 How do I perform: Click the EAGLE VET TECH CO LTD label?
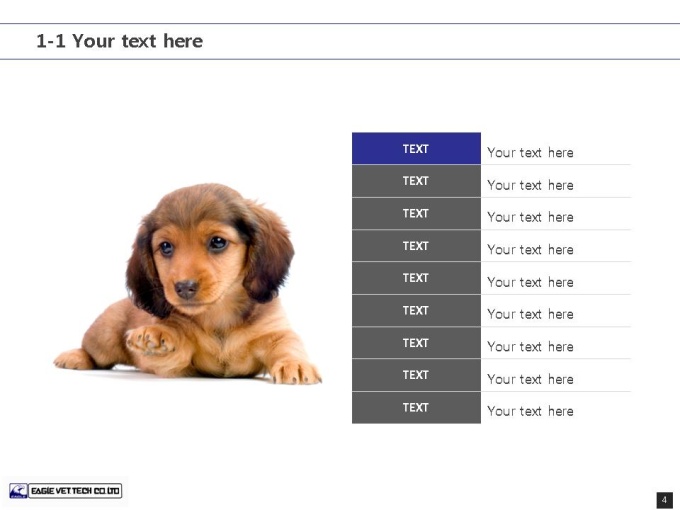(75, 491)
